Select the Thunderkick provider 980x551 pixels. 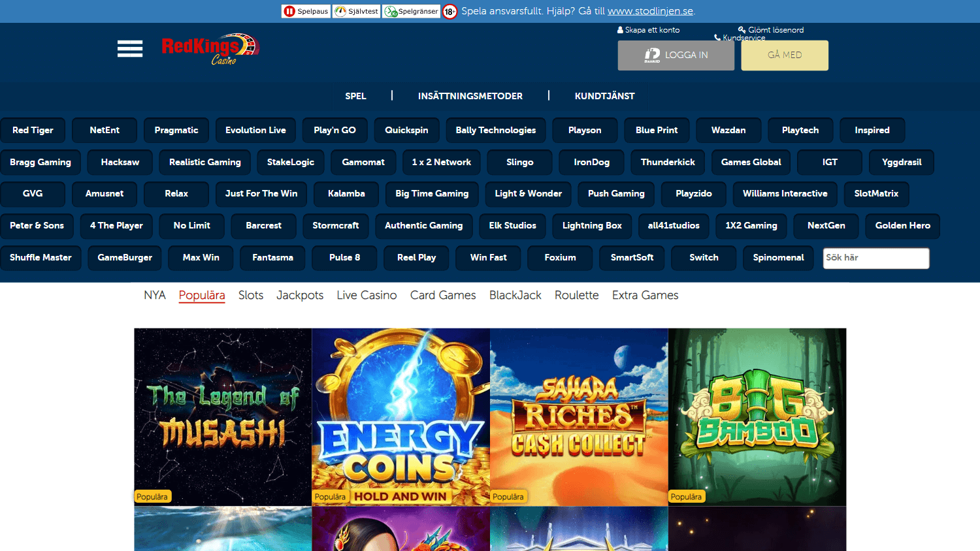[x=668, y=162]
